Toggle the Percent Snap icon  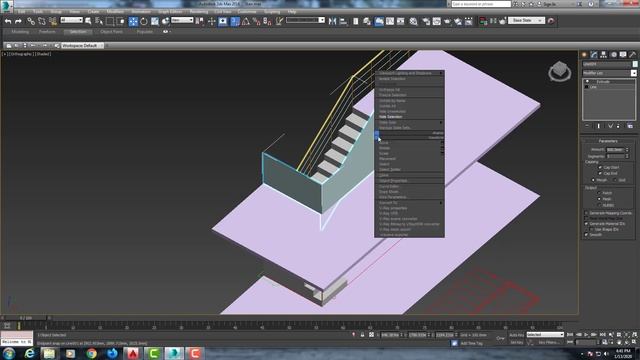[x=256, y=21]
